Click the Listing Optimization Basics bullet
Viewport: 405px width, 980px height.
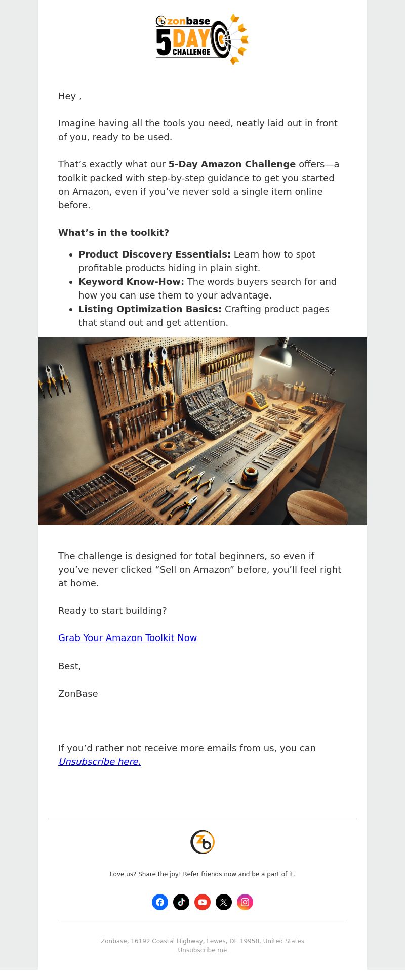[x=204, y=316]
